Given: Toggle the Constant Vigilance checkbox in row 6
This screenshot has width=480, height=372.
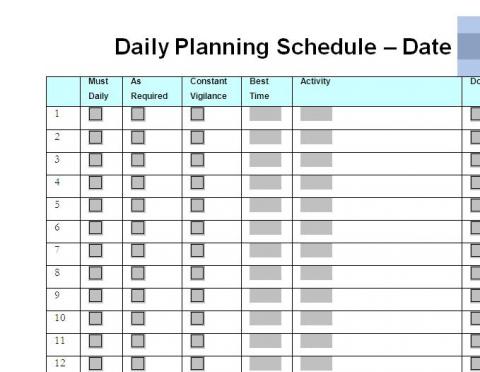Looking at the screenshot, I should click(197, 228).
